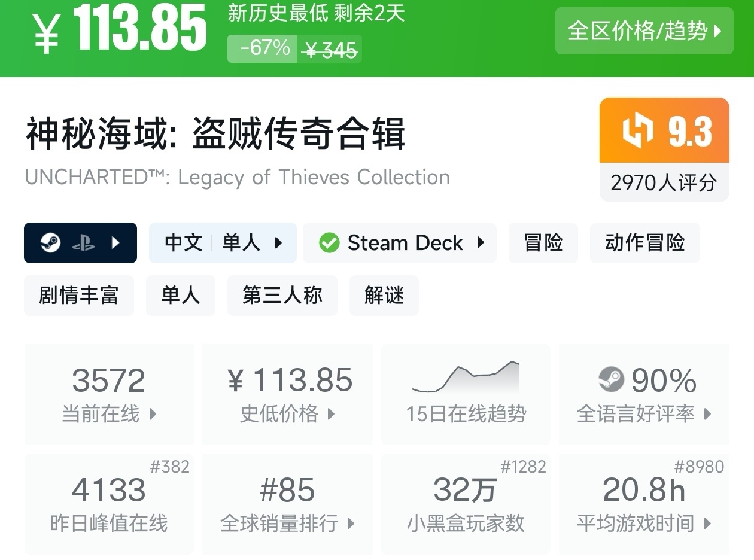Open 平均游戏时间 average playtime details
Viewport: 754px width, 560px height.
[x=644, y=524]
